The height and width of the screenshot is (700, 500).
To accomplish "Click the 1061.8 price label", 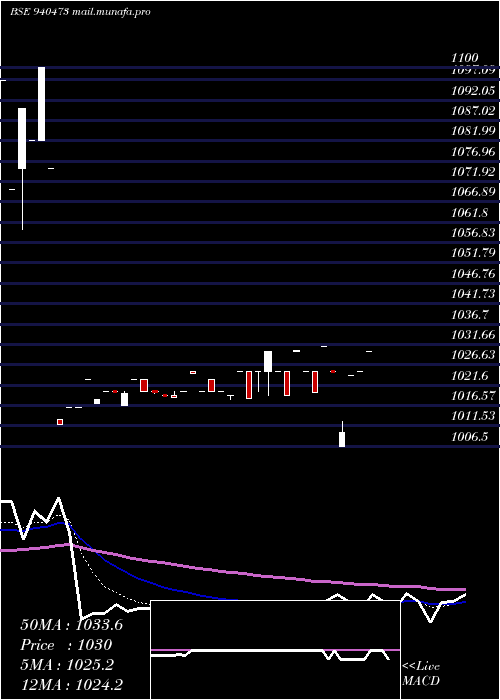I will coord(469,212).
